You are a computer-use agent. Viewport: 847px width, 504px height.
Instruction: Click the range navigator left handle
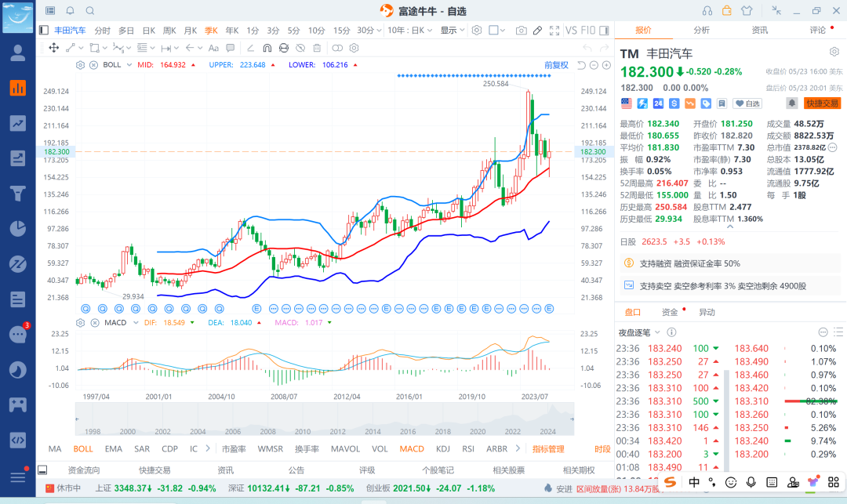77,419
